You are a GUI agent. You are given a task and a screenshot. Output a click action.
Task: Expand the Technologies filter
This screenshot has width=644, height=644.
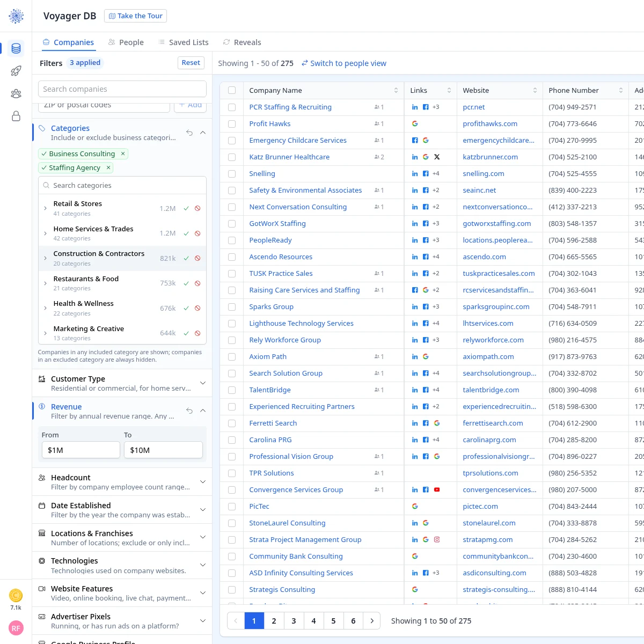203,565
